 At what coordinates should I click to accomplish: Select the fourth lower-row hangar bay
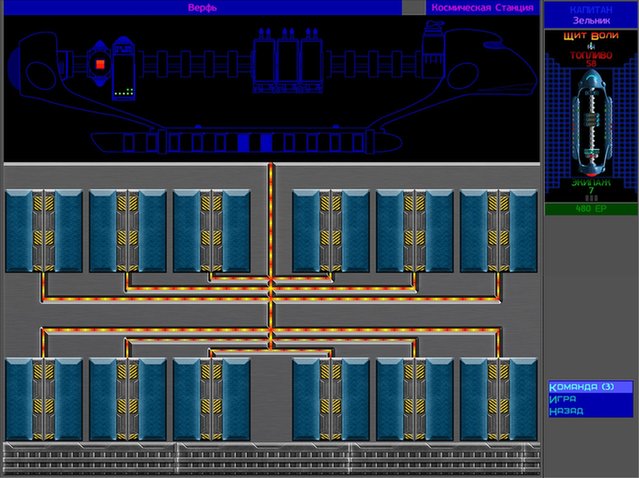331,399
